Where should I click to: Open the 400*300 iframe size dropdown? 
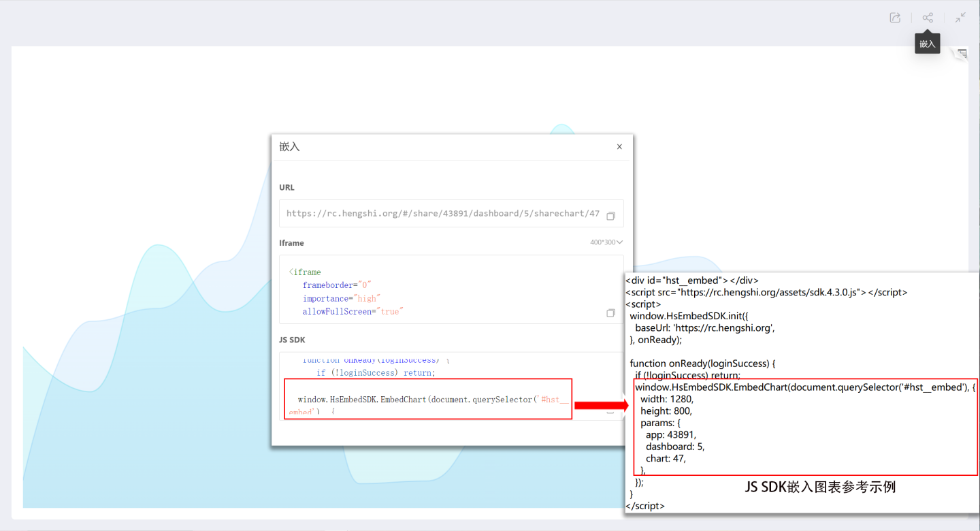(606, 242)
